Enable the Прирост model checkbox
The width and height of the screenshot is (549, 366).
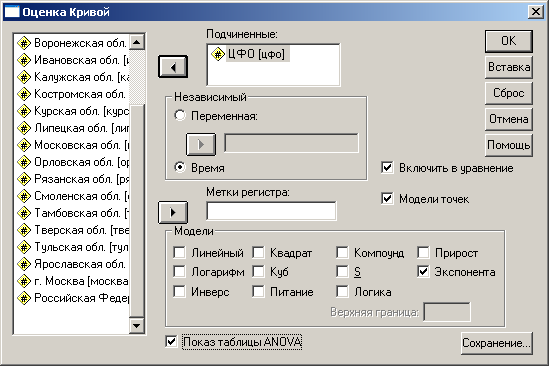[x=423, y=253]
